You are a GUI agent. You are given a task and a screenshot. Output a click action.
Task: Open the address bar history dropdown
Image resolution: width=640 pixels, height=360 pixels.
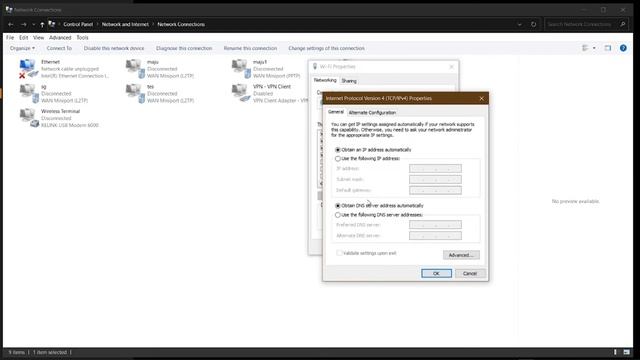point(520,24)
